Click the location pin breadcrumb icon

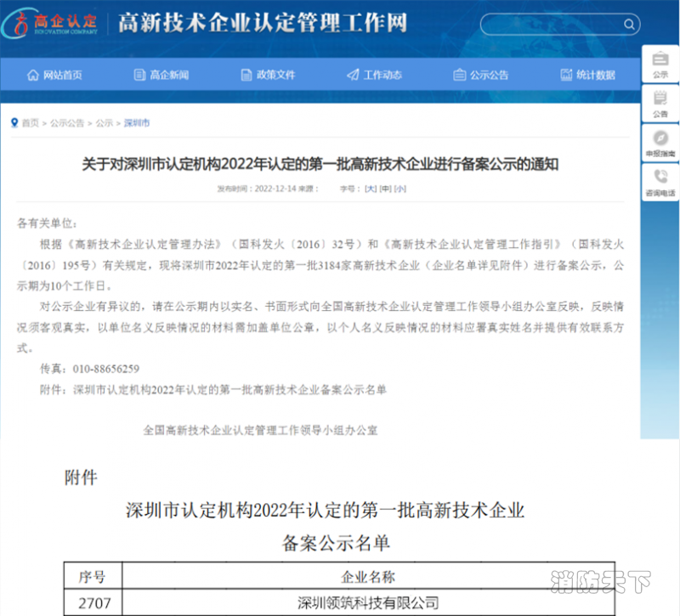click(x=14, y=122)
